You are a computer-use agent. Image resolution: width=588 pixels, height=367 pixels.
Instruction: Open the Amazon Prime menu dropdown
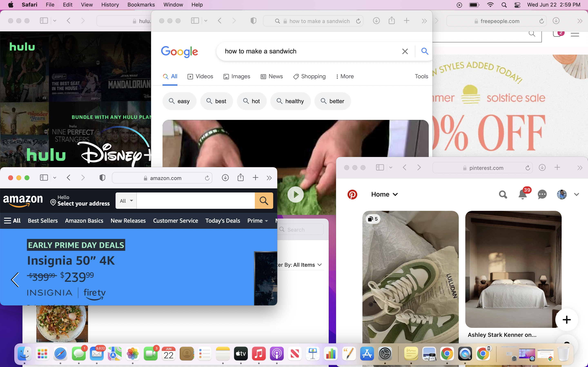pos(257,221)
